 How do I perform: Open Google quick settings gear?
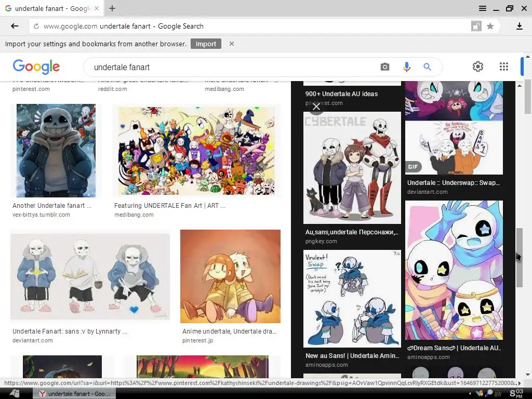click(x=478, y=66)
